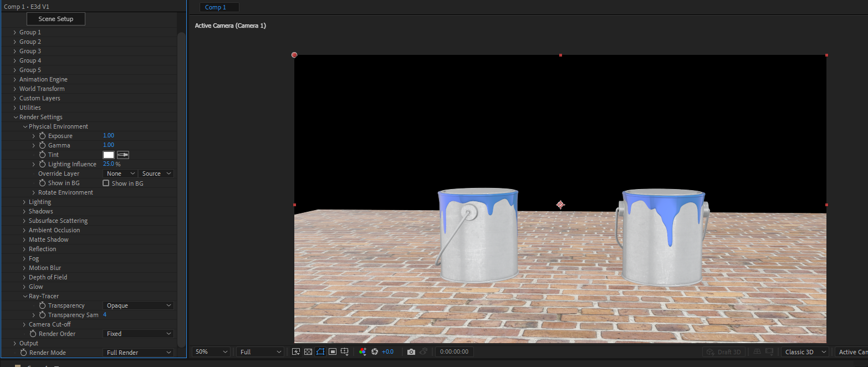The height and width of the screenshot is (367, 868).
Task: Toggle the Exposure stopwatch
Action: click(x=42, y=135)
